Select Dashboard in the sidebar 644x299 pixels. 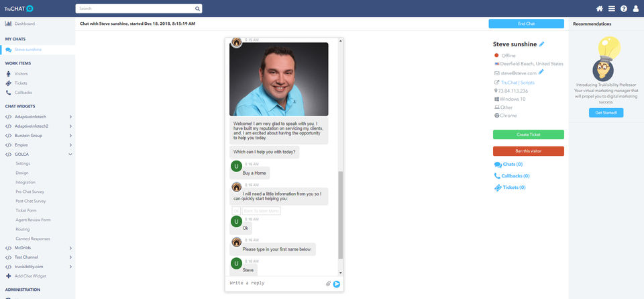pyautogui.click(x=25, y=24)
